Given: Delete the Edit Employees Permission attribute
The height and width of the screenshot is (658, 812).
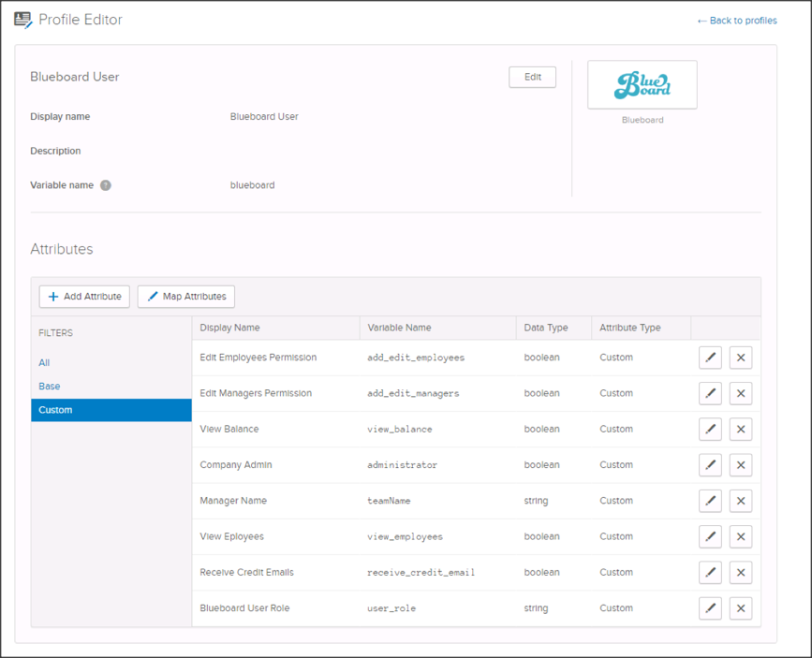Looking at the screenshot, I should click(x=740, y=358).
